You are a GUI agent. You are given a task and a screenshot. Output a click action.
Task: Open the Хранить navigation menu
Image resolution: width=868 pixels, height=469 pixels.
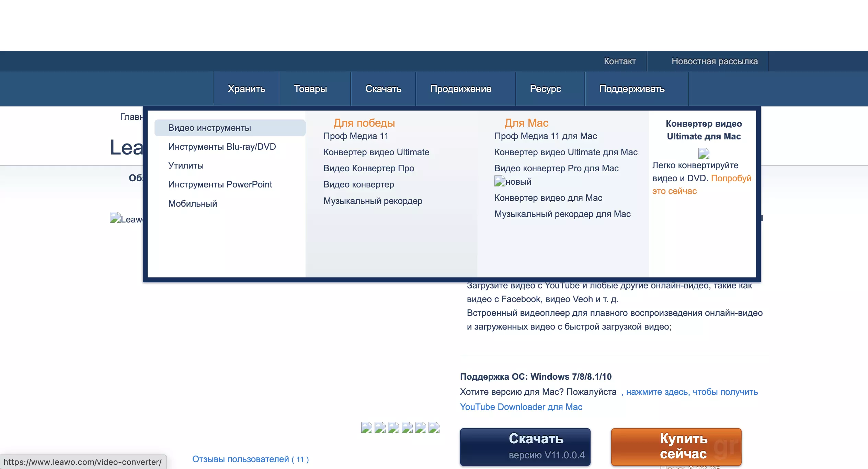tap(247, 89)
